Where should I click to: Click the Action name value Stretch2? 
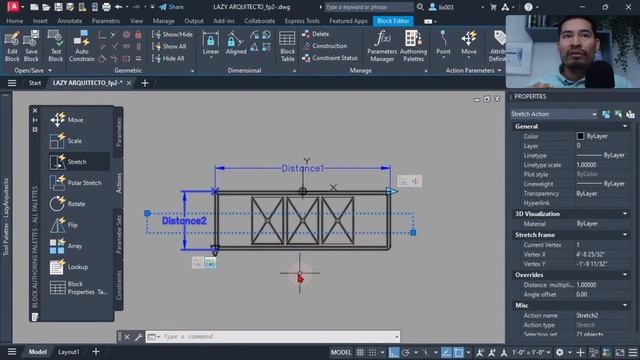[587, 316]
